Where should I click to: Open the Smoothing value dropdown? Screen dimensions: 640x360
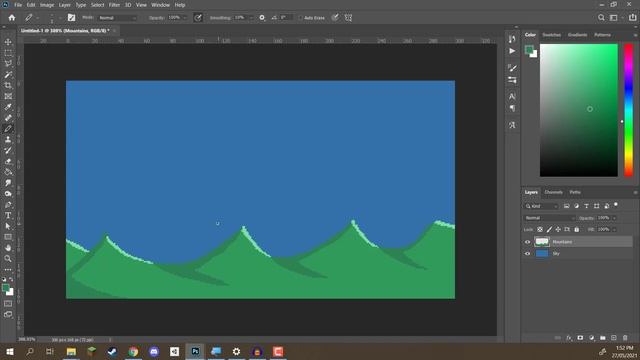point(251,18)
